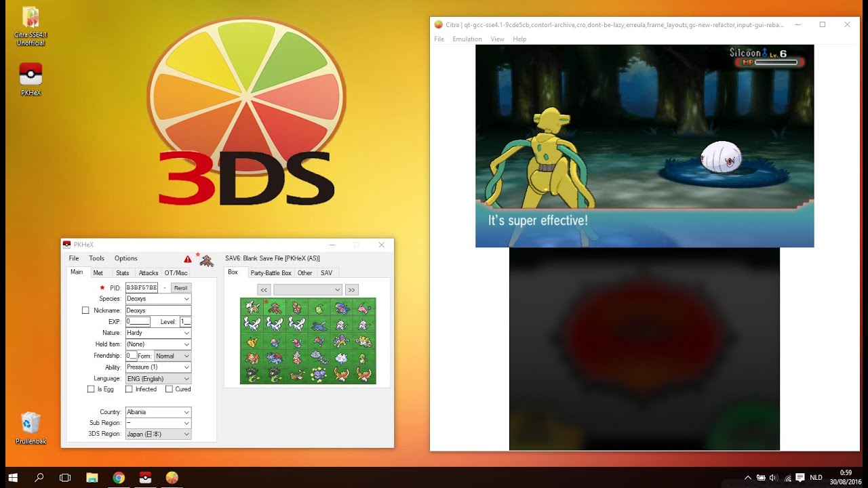Open the Prullenbak recycle bin
The height and width of the screenshot is (488, 868).
31,428
